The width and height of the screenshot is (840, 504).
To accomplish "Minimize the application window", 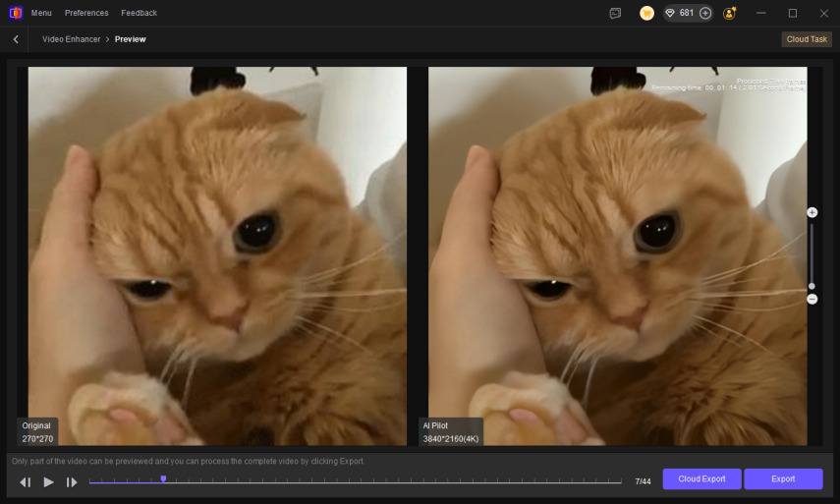I will pyautogui.click(x=760, y=13).
